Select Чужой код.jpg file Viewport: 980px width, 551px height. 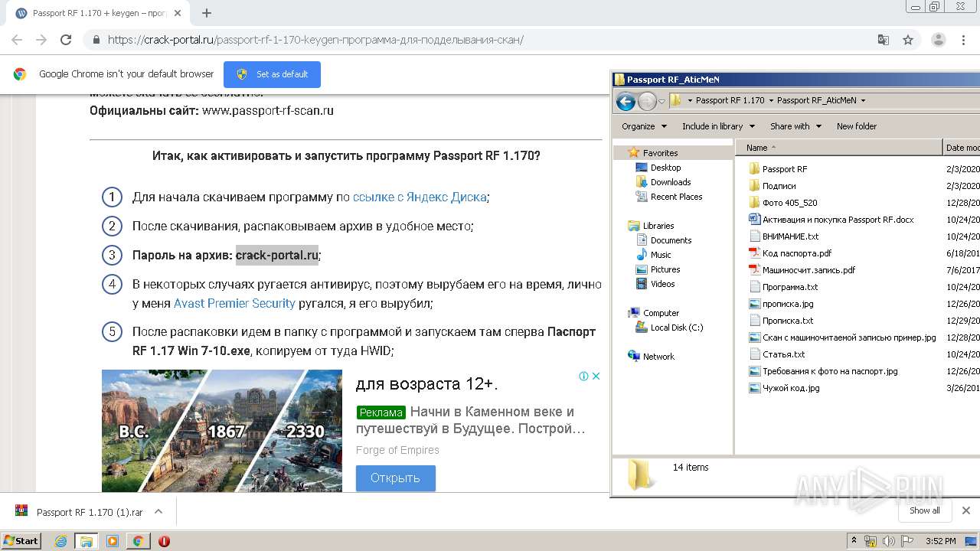coord(791,388)
